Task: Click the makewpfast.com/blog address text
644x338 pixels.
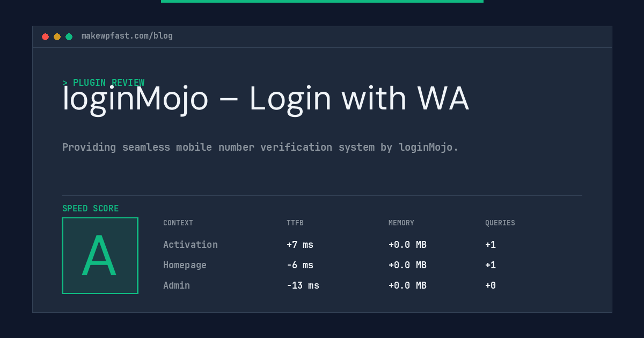Action: (x=127, y=36)
